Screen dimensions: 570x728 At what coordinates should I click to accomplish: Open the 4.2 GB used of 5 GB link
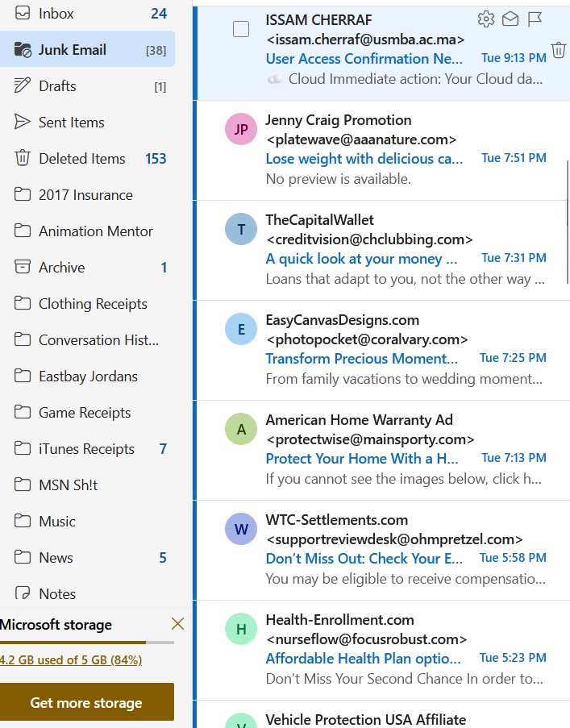(x=71, y=659)
